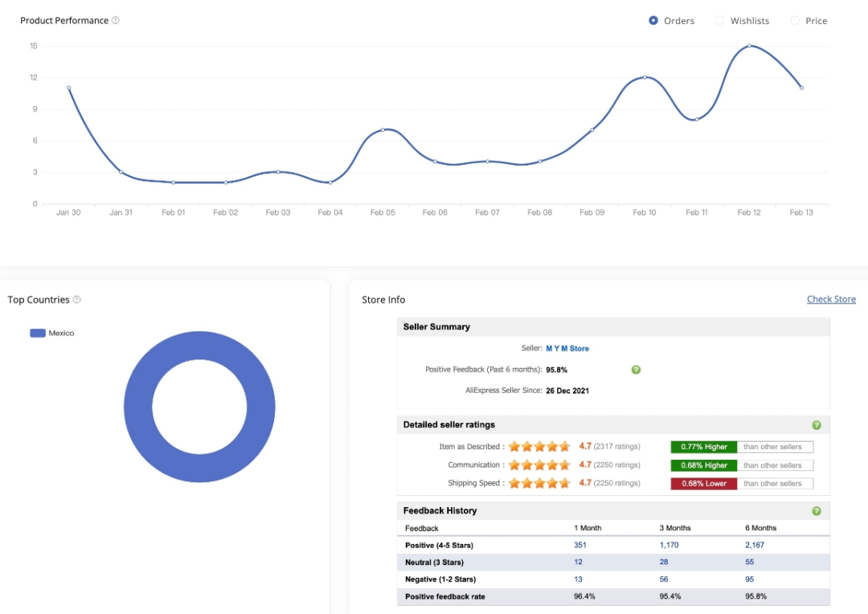
Task: Click the Communication star rating
Action: [539, 465]
